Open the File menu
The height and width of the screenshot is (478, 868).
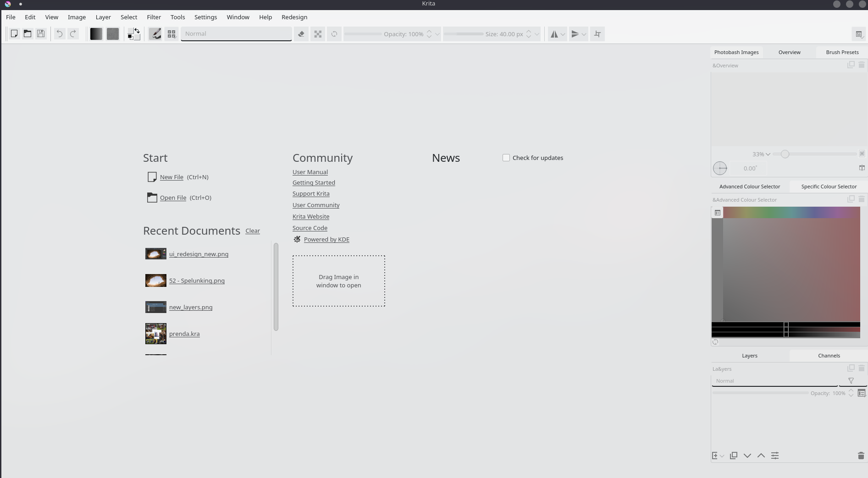11,17
